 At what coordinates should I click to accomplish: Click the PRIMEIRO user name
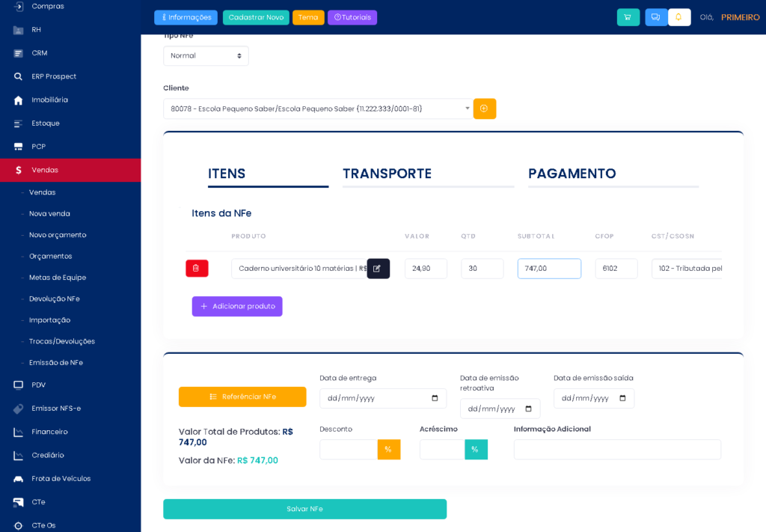point(740,17)
